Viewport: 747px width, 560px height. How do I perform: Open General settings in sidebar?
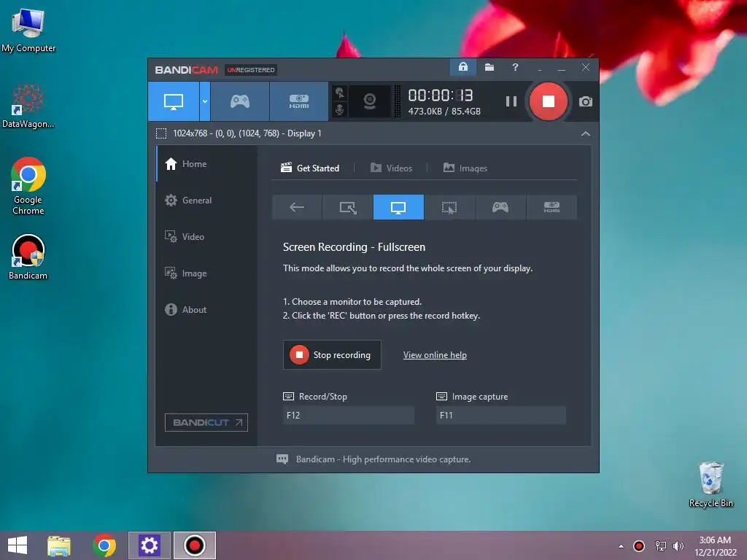206,201
